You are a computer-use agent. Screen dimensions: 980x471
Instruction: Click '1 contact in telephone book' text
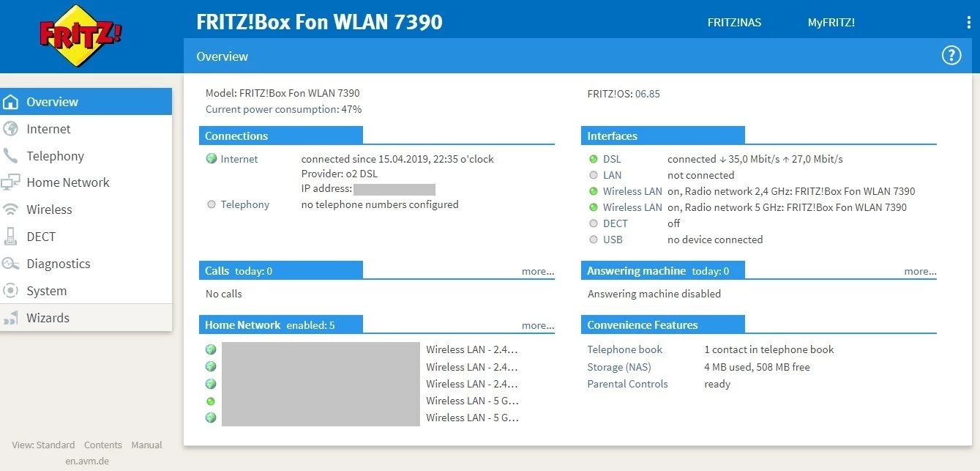click(769, 349)
